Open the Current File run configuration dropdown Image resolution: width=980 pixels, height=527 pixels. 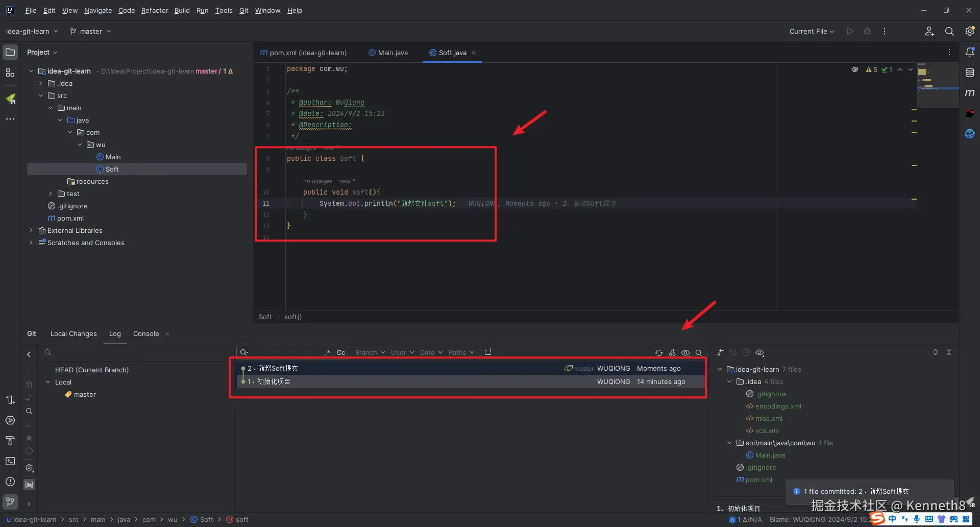coord(812,31)
